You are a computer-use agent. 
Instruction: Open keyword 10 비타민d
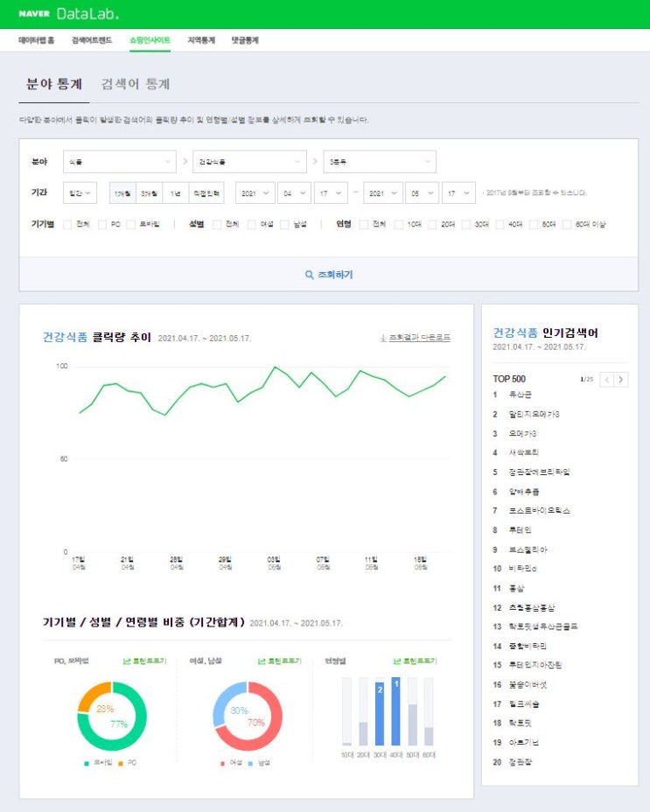click(522, 569)
